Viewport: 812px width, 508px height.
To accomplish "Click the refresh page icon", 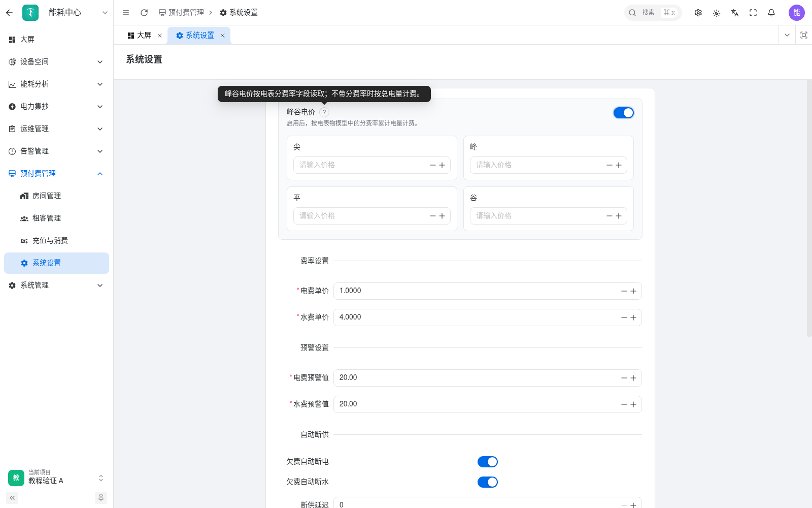I will (x=144, y=13).
